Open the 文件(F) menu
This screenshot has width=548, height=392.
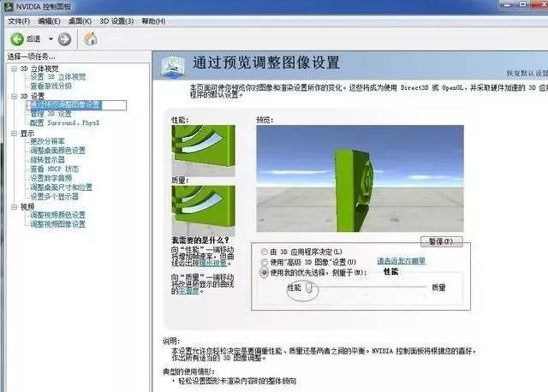19,21
